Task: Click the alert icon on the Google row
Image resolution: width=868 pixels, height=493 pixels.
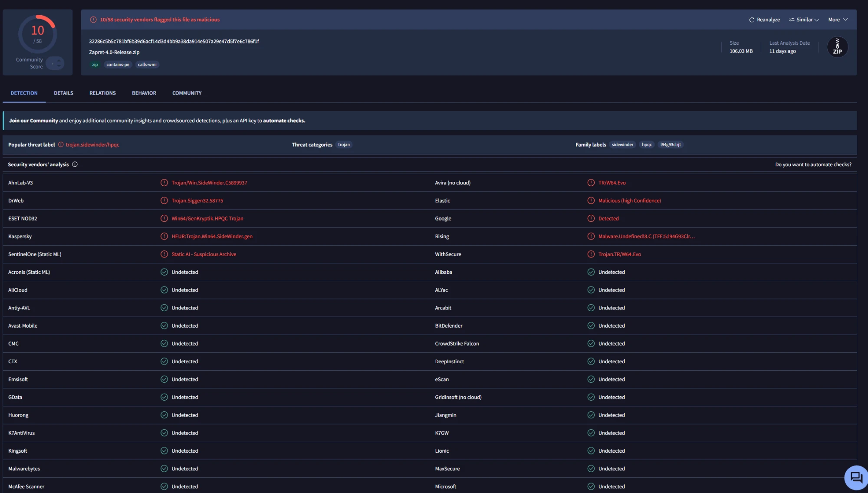Action: [591, 218]
